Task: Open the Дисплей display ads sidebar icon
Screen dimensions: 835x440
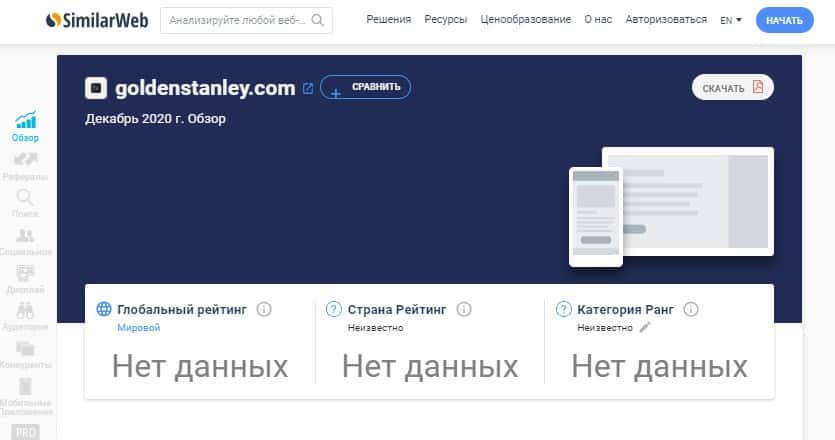Action: coord(25,279)
